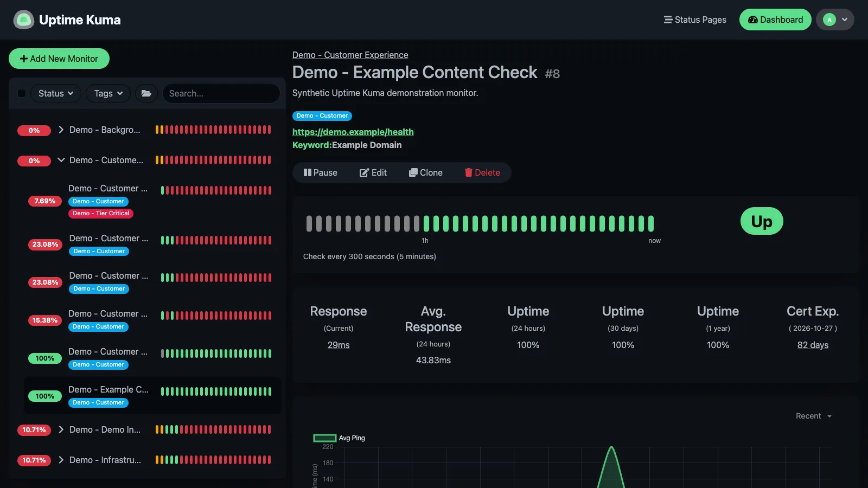Click the Demo - Example Content Check heading
This screenshot has height=488, width=868.
coord(414,72)
